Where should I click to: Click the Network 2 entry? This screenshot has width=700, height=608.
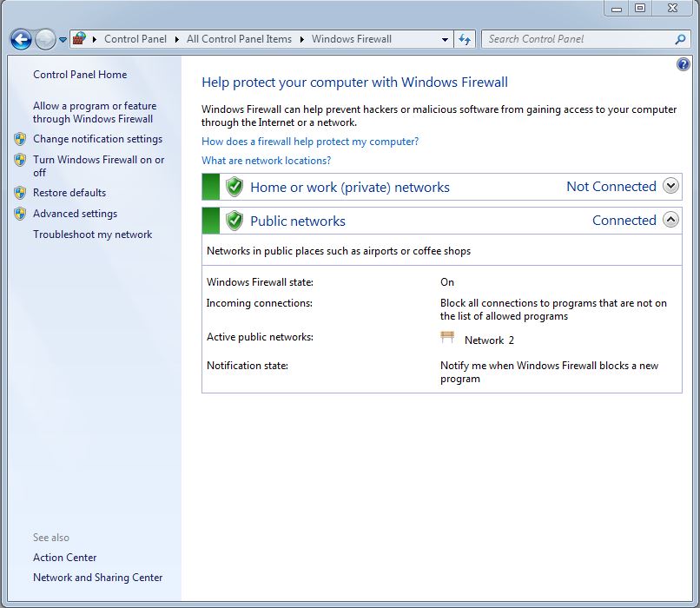(x=489, y=340)
